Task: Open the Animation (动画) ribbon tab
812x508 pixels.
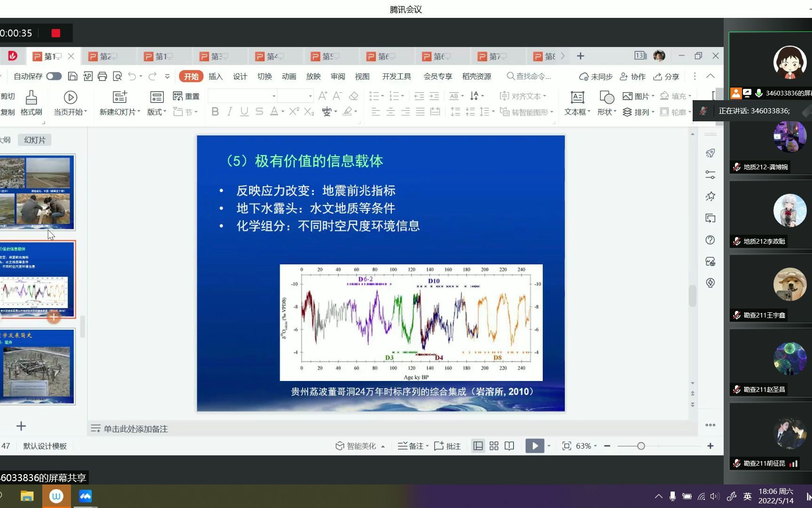Action: pos(289,76)
